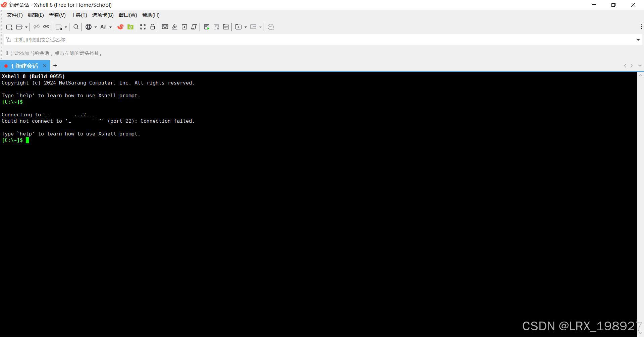The image size is (644, 337).
Task: Expand the new tab group dropdown arrow
Action: click(246, 27)
